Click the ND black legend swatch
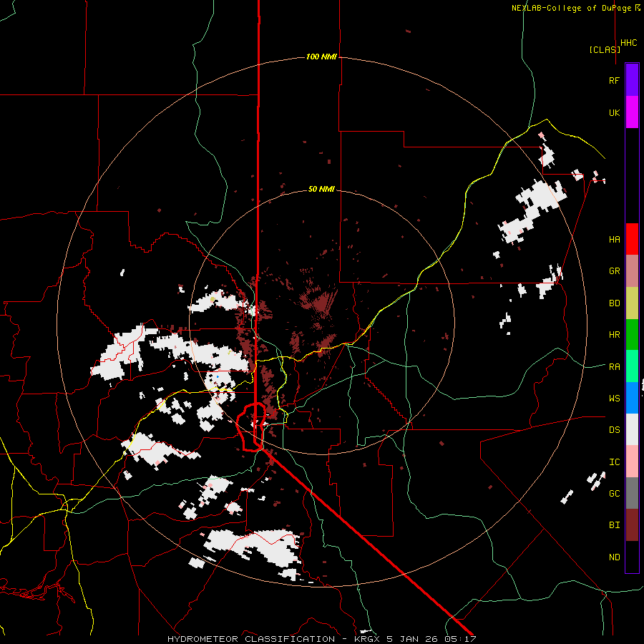644x644 pixels. (632, 557)
